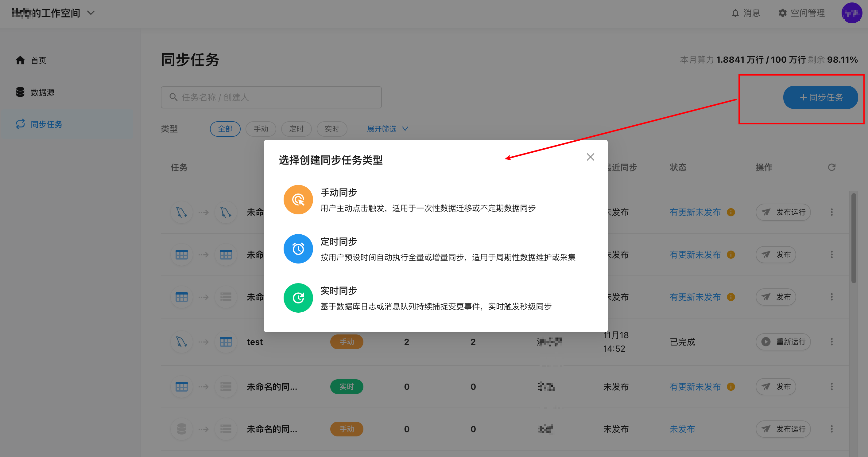Image resolution: width=868 pixels, height=457 pixels.
Task: Click the user avatar at top right
Action: point(851,13)
